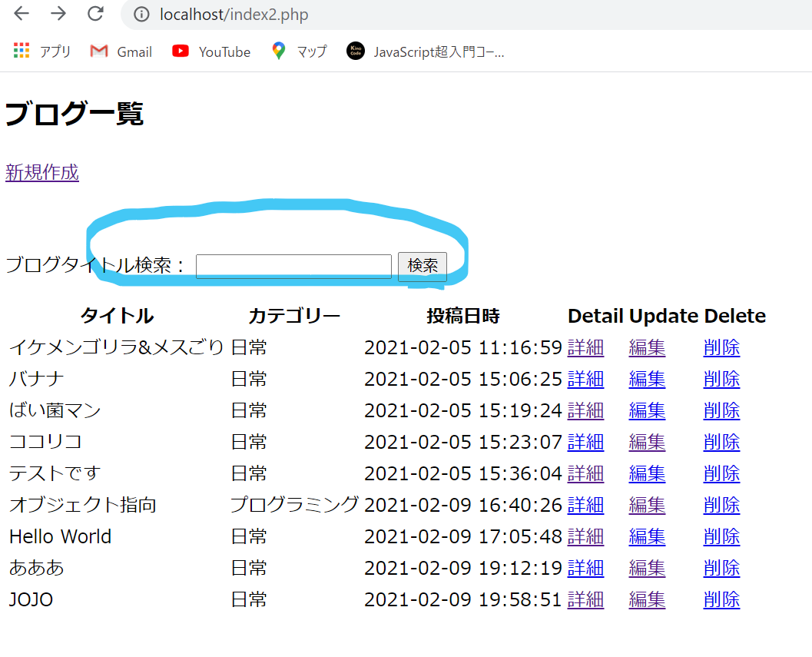This screenshot has height=657, width=812.
Task: Open the YouTube bookmark
Action: coord(211,51)
